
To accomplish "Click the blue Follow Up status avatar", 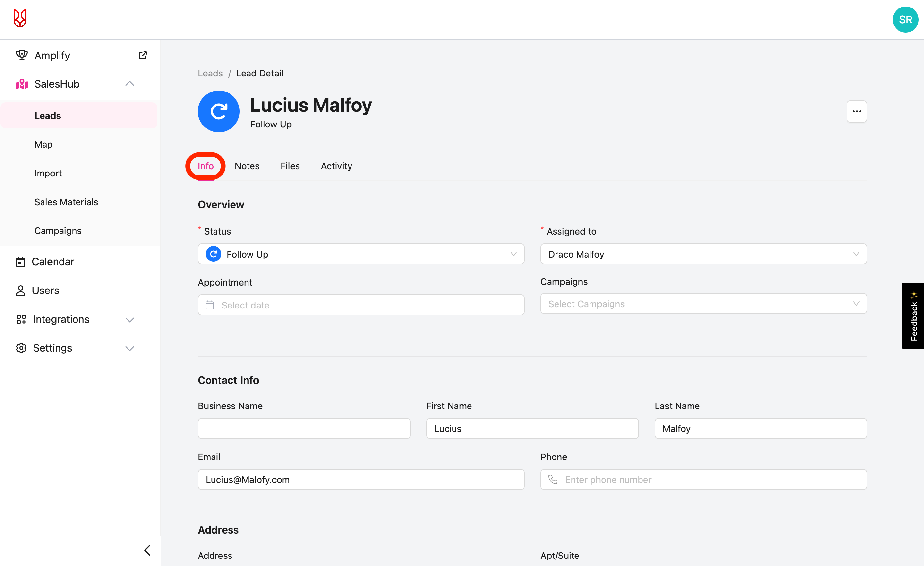I will point(219,111).
